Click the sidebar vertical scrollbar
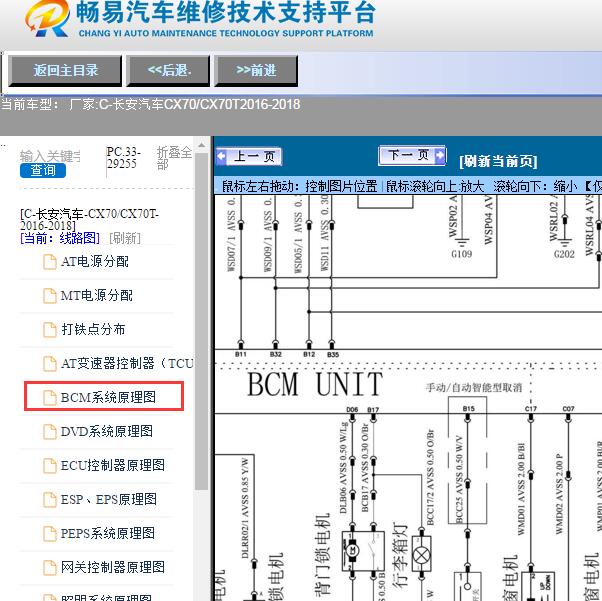 (201, 319)
